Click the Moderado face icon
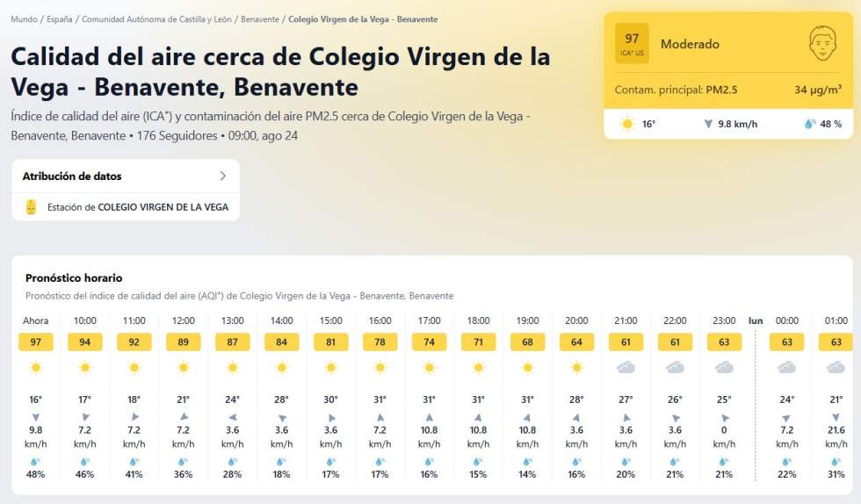 (821, 43)
